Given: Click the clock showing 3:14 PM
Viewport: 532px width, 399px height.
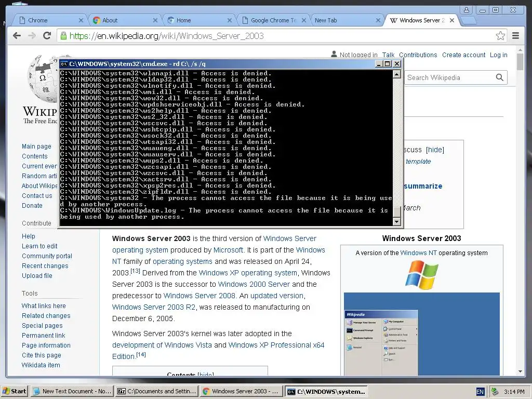Looking at the screenshot, I should click(514, 392).
